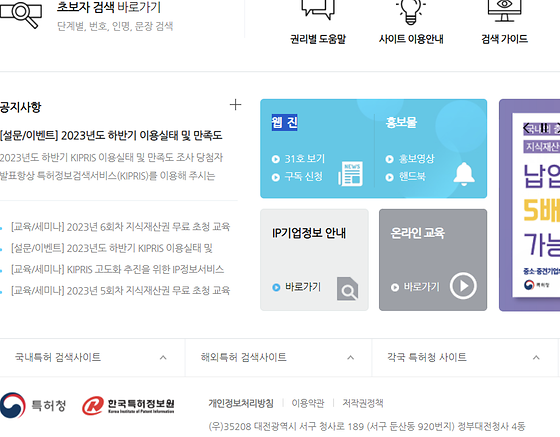Click 바로가기 under IP기업정보 안내
The width and height of the screenshot is (560, 437).
tap(303, 287)
